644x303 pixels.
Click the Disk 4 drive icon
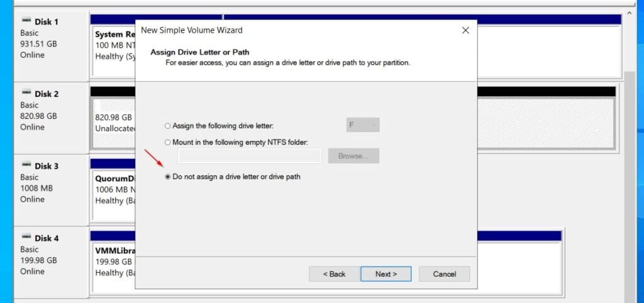click(x=26, y=237)
